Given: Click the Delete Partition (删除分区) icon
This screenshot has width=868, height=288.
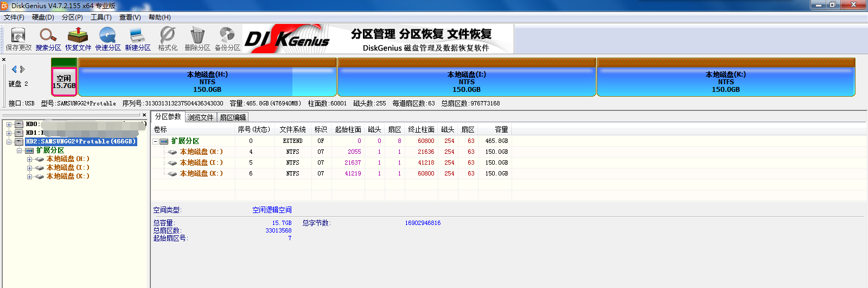Looking at the screenshot, I should pos(197,39).
